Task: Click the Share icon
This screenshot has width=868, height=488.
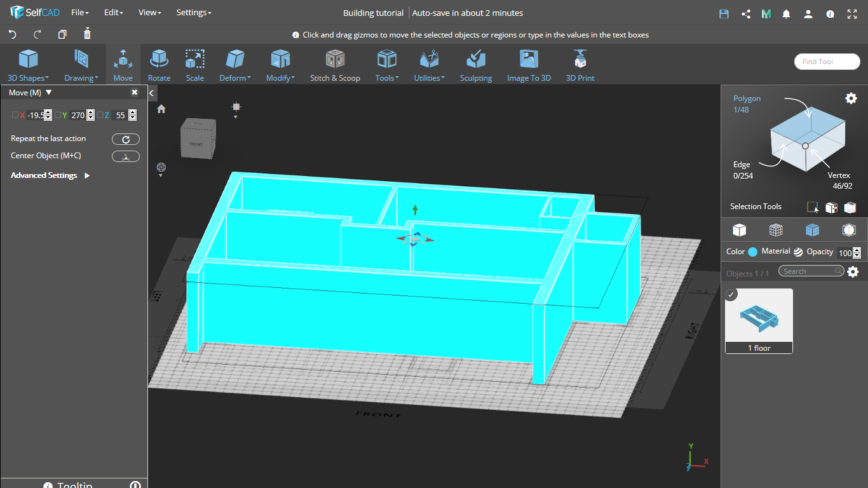Action: (746, 13)
